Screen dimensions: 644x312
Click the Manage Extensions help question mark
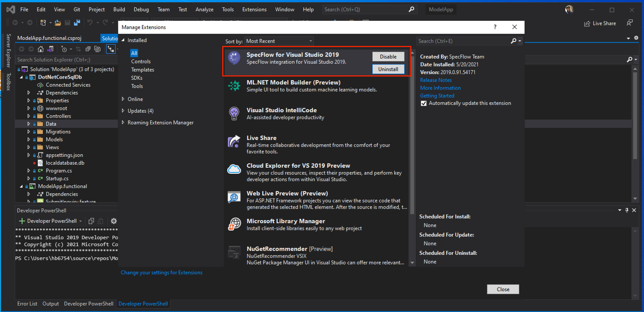pyautogui.click(x=495, y=27)
